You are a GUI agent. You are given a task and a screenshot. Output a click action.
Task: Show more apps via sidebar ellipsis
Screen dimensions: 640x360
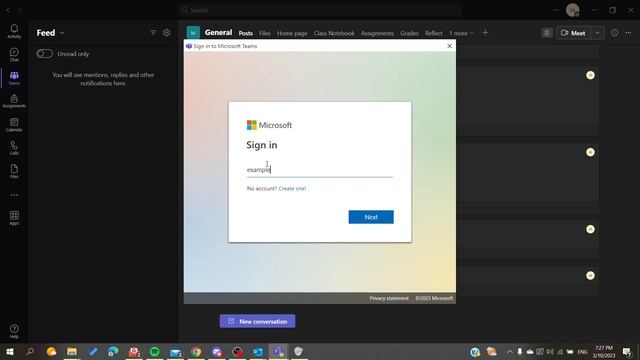pyautogui.click(x=14, y=195)
